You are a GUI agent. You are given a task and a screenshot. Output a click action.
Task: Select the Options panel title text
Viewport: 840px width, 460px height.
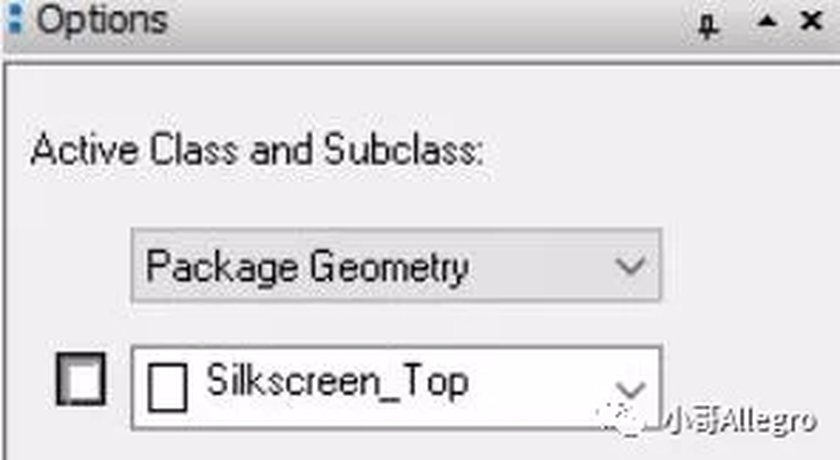click(x=102, y=20)
